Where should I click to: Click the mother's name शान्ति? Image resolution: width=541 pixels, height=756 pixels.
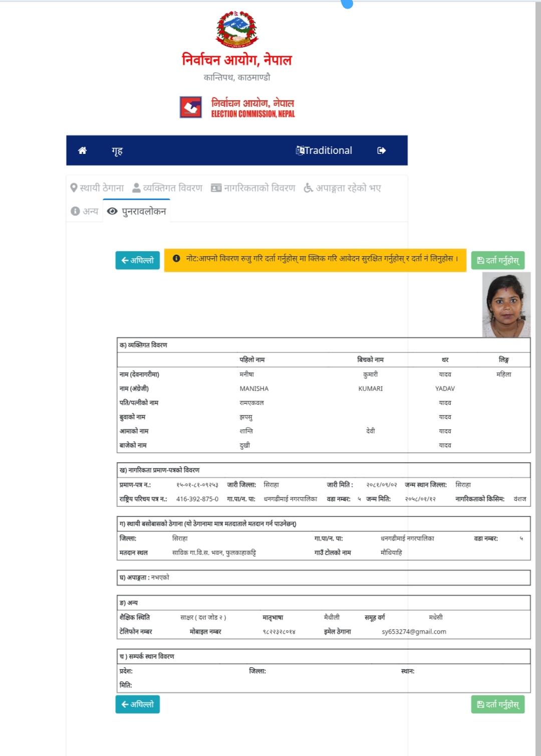tap(246, 431)
